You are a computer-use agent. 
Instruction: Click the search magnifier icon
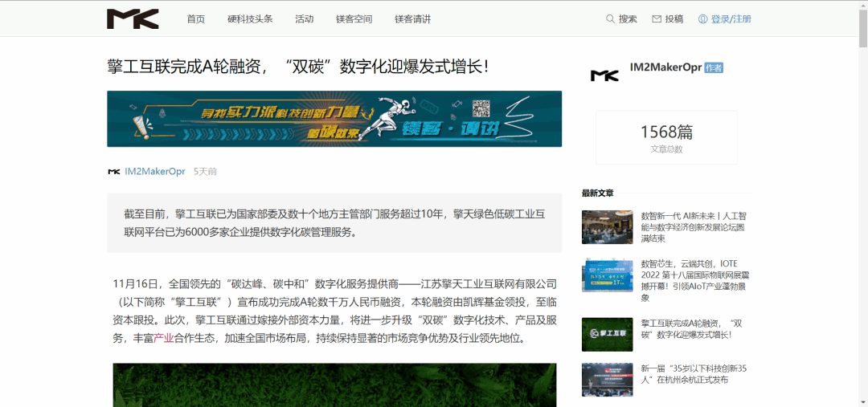[611, 18]
